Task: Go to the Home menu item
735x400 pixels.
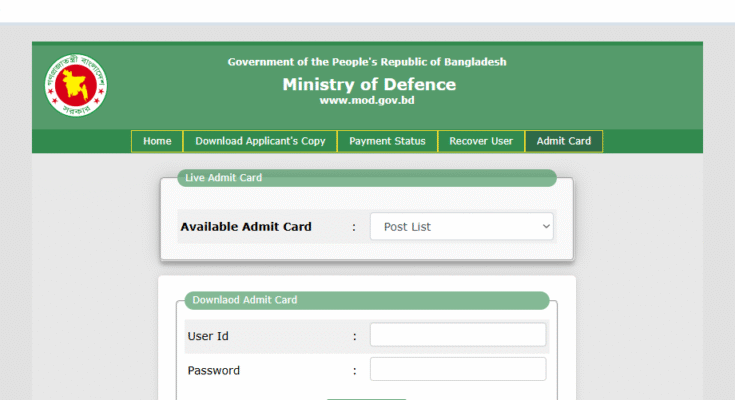Action: (157, 141)
